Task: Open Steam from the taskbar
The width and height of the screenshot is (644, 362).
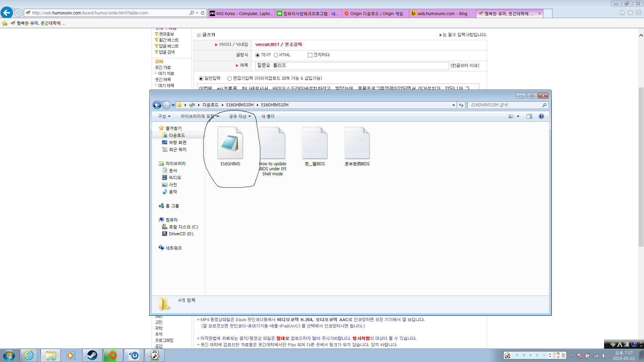Action: point(92,355)
